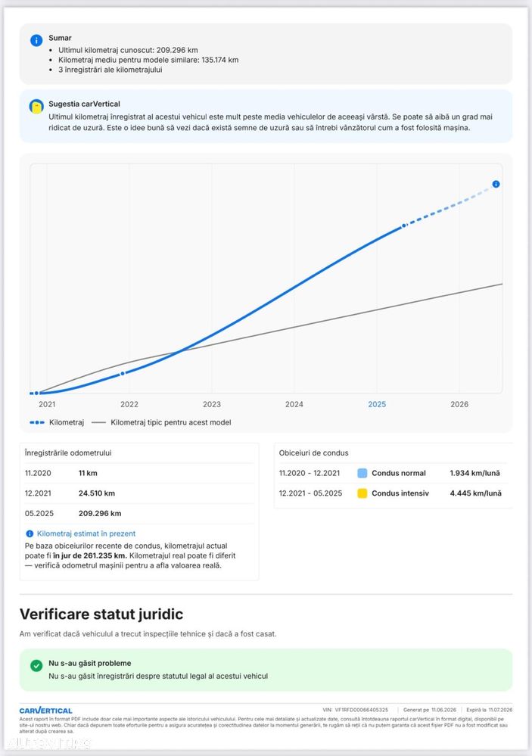Image resolution: width=532 pixels, height=756 pixels.
Task: Click the carVertical logo in footer
Action: pos(46,711)
